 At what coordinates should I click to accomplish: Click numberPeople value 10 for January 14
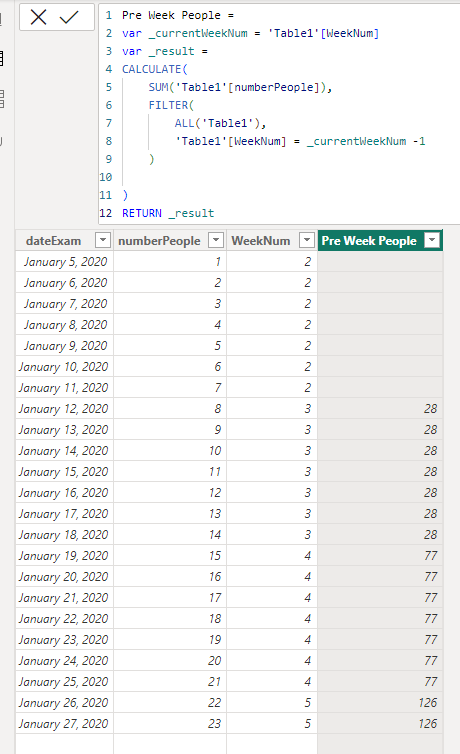170,451
